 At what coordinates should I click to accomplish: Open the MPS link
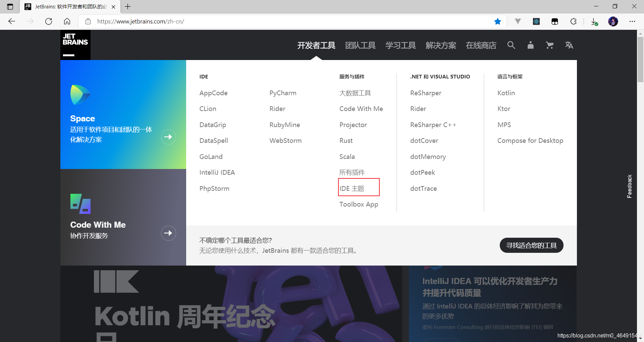[504, 125]
